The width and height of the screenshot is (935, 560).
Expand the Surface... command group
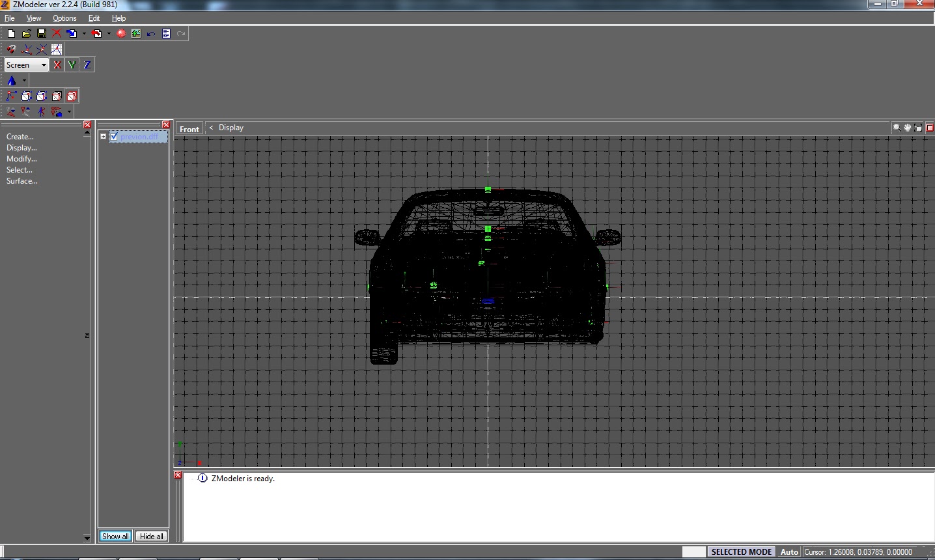tap(22, 181)
